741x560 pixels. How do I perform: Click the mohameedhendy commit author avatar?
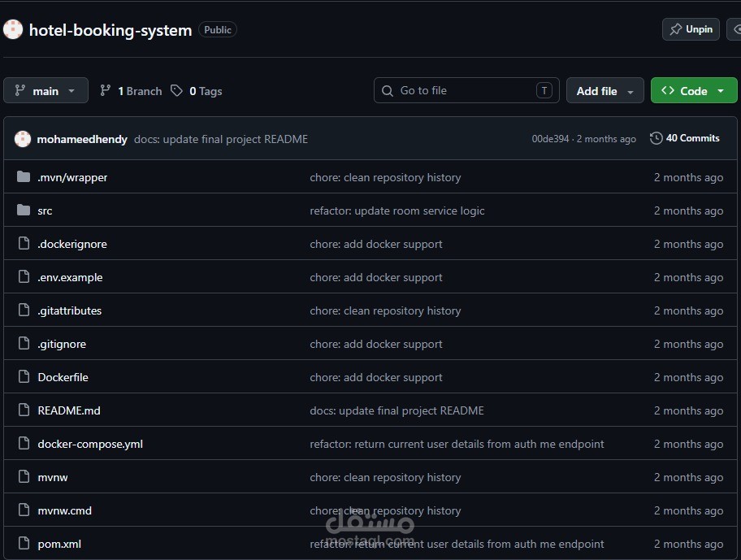22,139
